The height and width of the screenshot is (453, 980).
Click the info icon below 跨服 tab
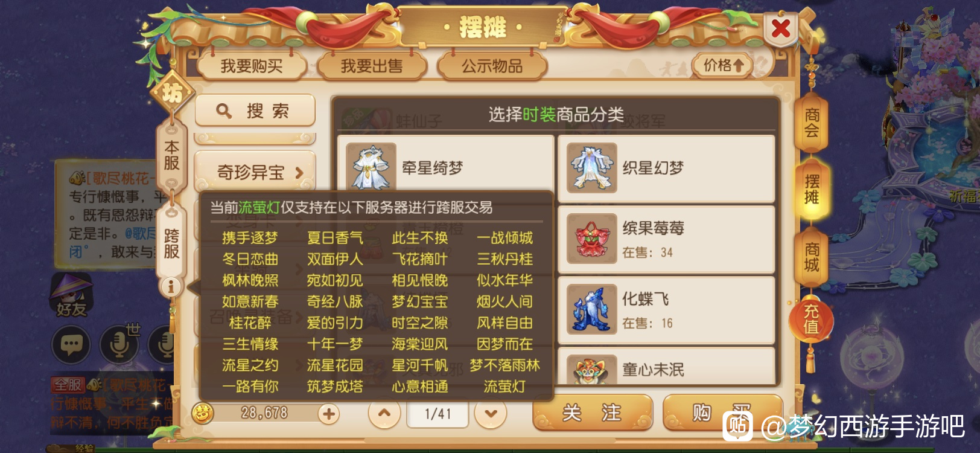171,286
